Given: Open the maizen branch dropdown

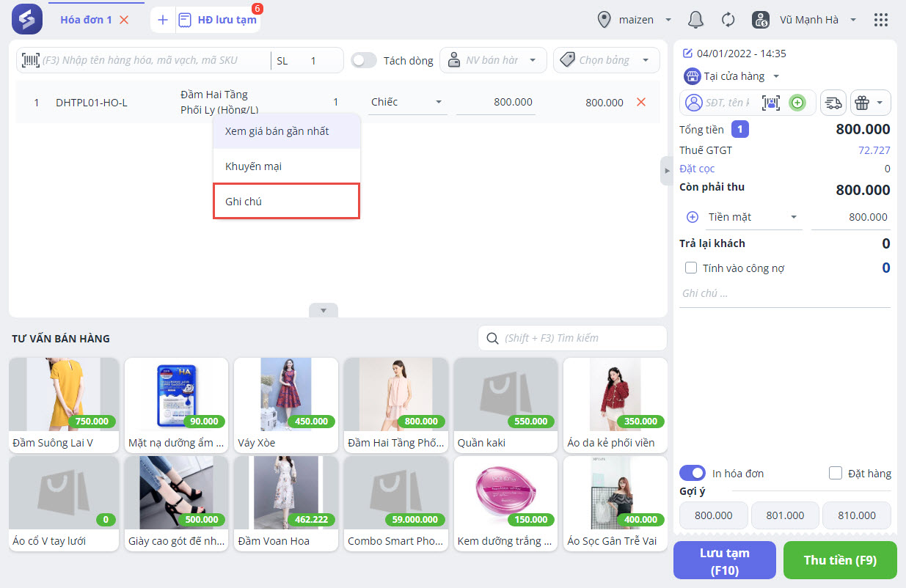Looking at the screenshot, I should (646, 20).
